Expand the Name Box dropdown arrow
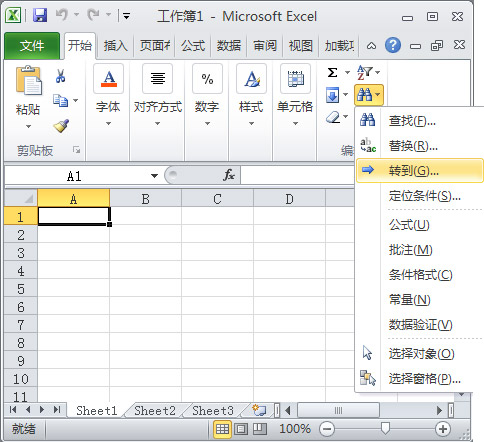 [x=154, y=176]
